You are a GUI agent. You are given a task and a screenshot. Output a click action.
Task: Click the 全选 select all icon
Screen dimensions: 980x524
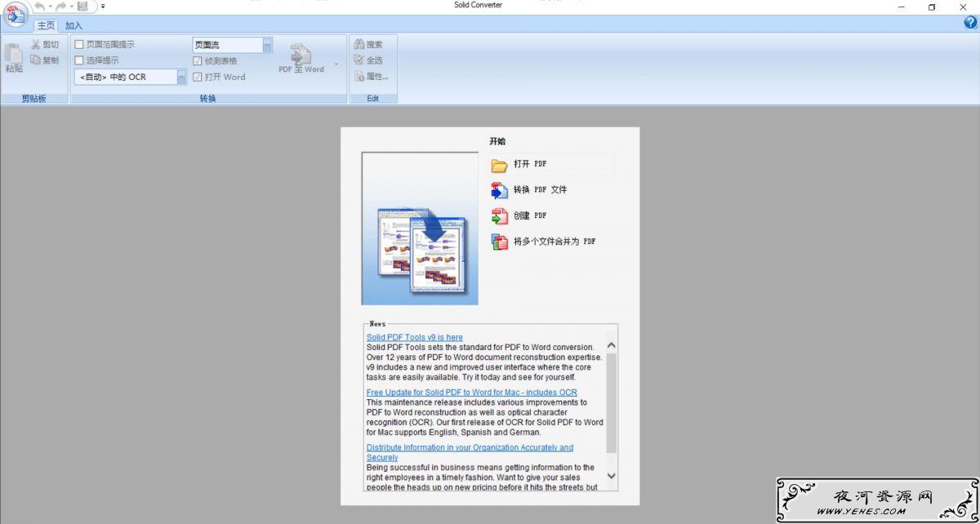pos(359,60)
